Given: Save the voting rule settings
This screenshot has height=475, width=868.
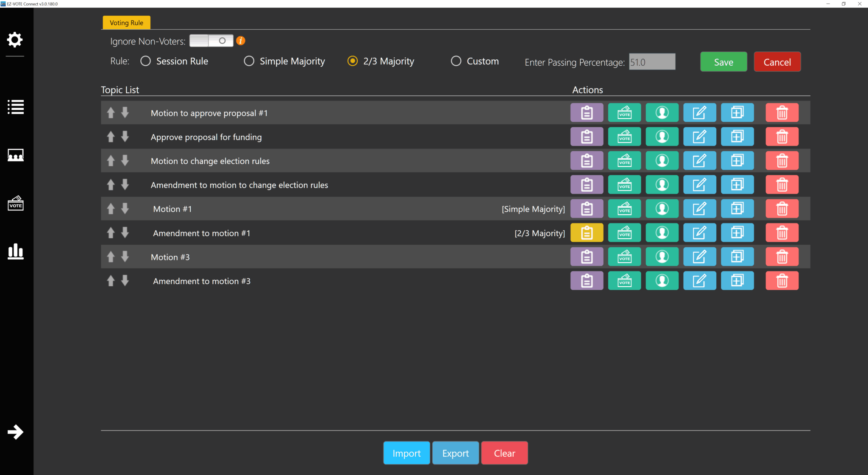Looking at the screenshot, I should point(723,61).
